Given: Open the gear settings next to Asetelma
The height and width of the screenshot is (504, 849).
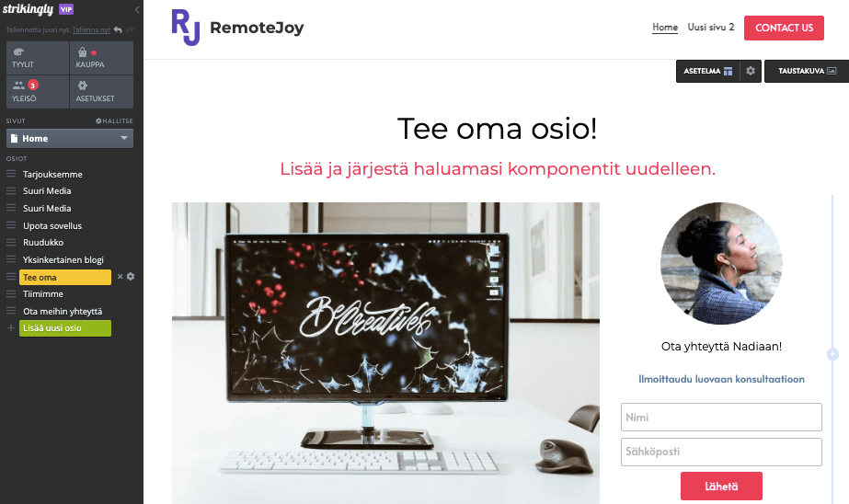Looking at the screenshot, I should tap(751, 71).
